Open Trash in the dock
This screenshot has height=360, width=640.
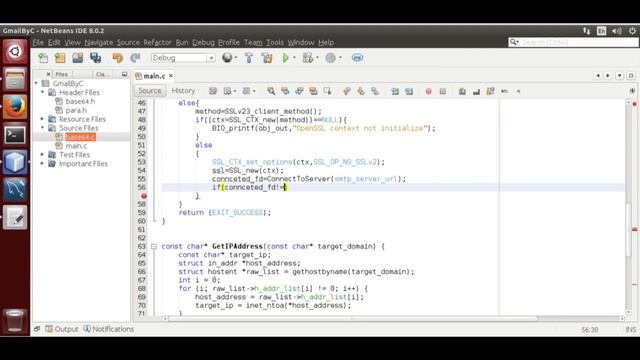coord(15,320)
